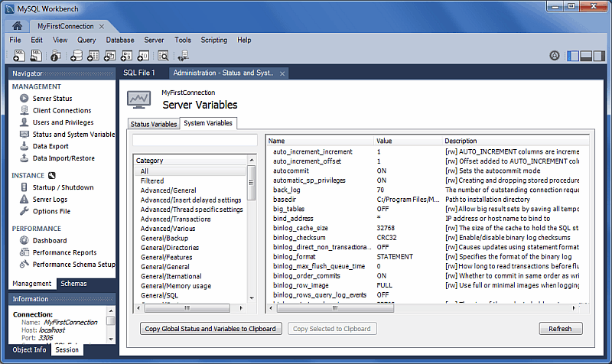Click the reconnect to DBMS toolbar icon
The image size is (612, 364).
click(182, 56)
